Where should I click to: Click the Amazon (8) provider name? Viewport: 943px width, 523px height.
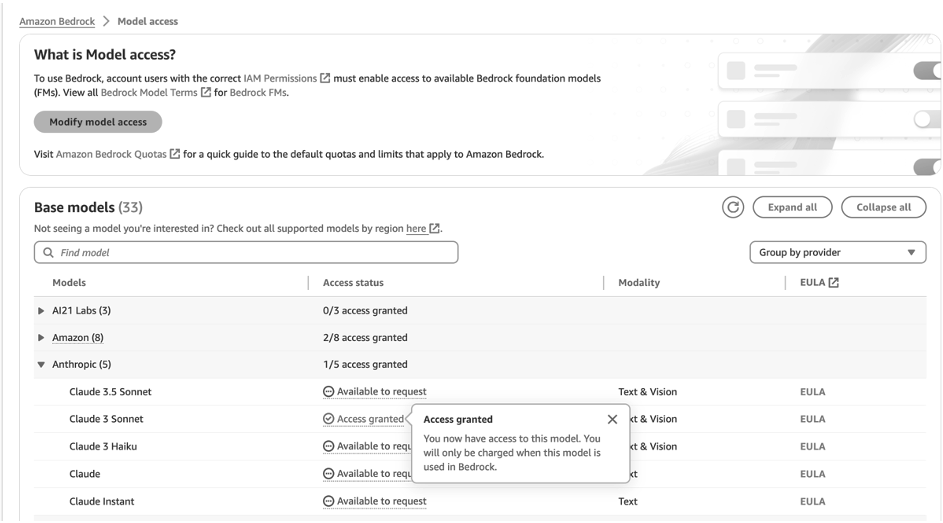(78, 338)
